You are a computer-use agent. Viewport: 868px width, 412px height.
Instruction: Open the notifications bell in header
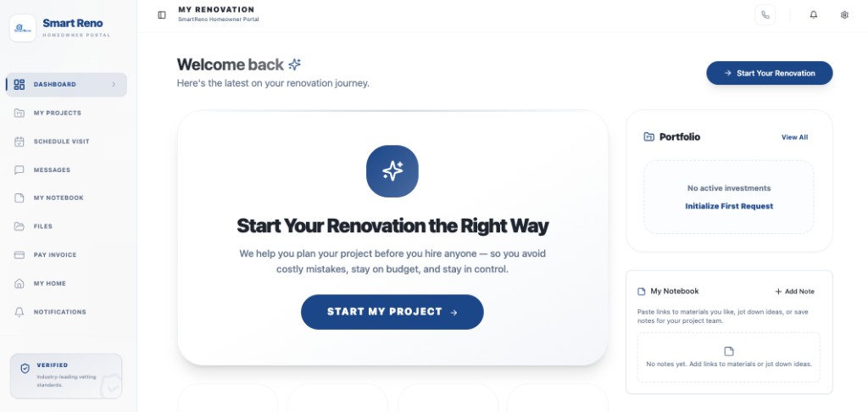point(813,15)
